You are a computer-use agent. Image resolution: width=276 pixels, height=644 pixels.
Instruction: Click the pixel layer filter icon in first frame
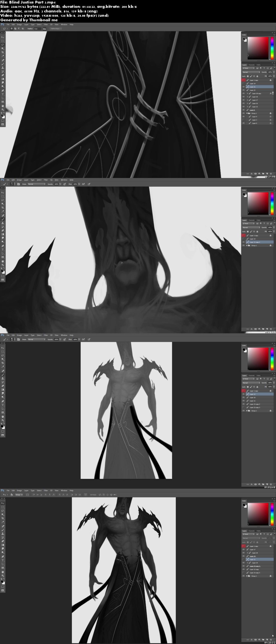click(x=257, y=68)
